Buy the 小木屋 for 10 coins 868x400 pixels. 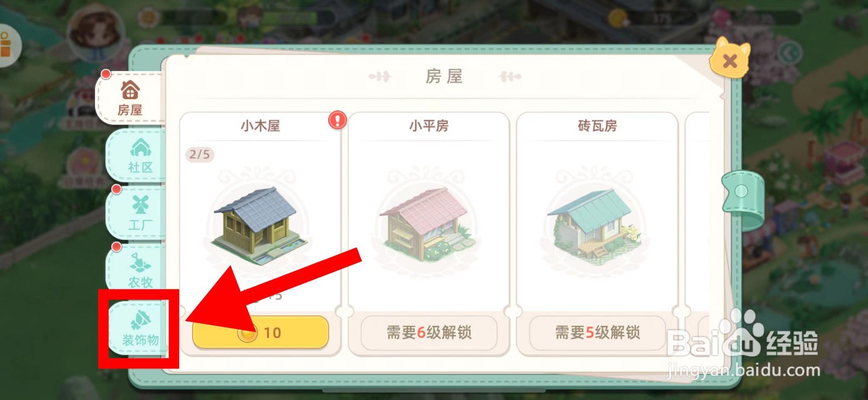click(260, 332)
